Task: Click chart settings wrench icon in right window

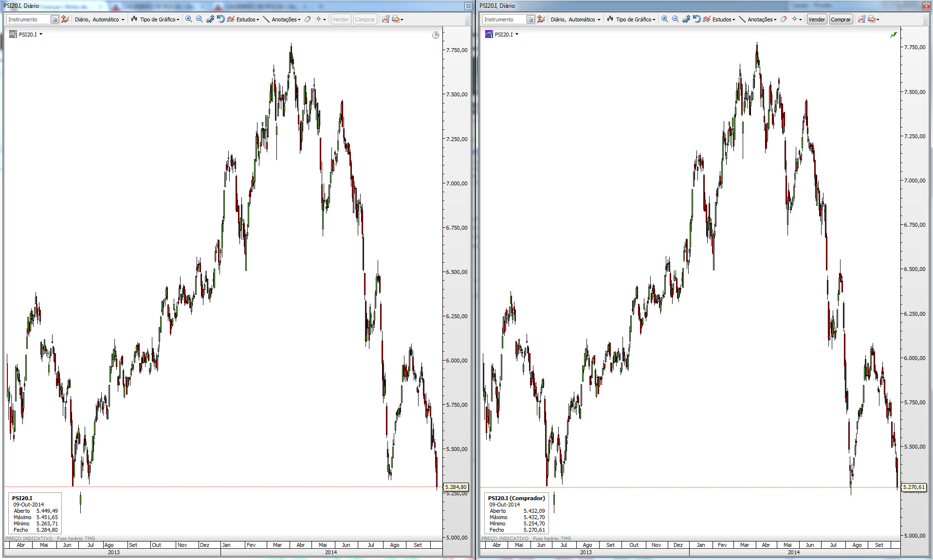Action: [861, 19]
